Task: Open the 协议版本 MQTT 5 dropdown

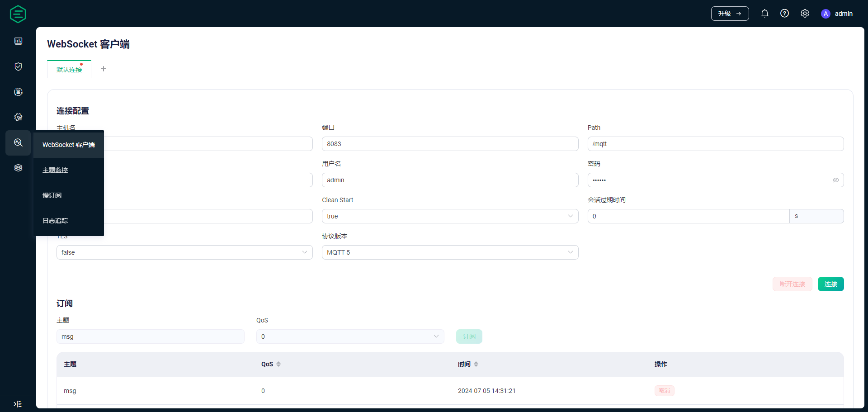Action: pos(450,252)
